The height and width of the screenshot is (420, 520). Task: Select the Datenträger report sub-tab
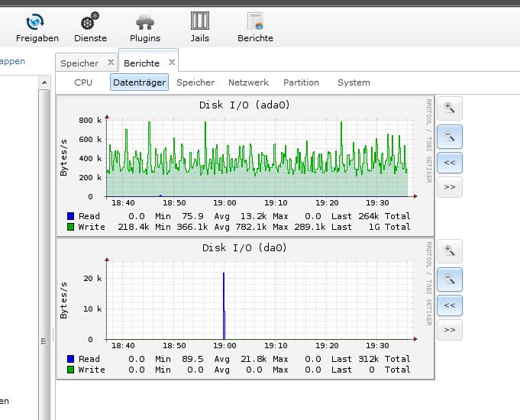[x=139, y=82]
